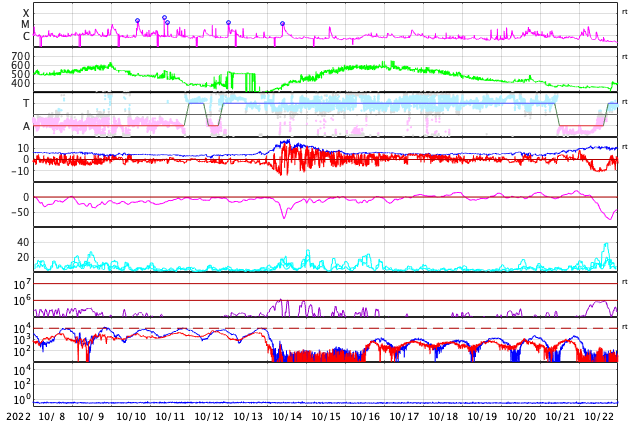Click the -10 axis label
634x424 pixels.
(x=20, y=171)
